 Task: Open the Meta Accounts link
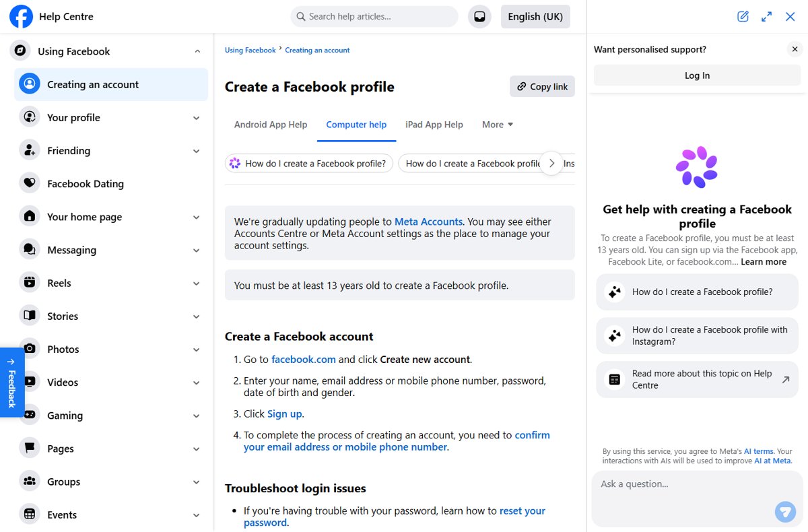(x=428, y=222)
